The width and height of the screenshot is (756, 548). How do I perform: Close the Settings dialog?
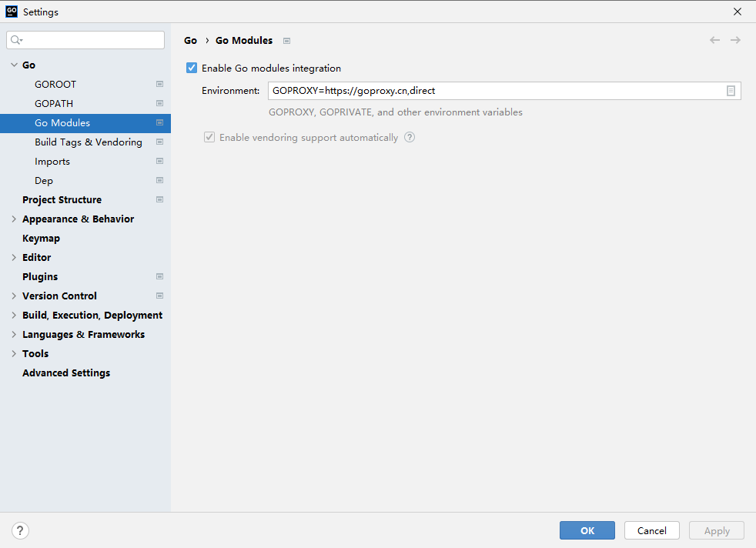point(738,12)
